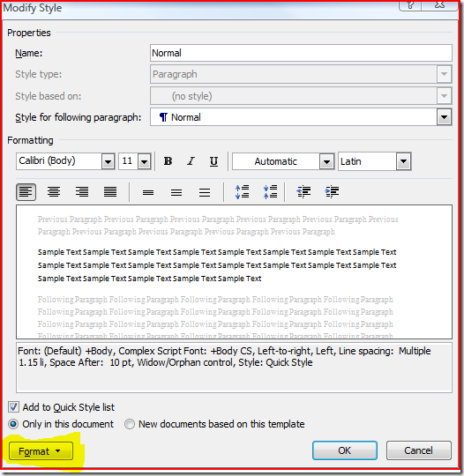The width and height of the screenshot is (464, 476).
Task: Open the Automatic font color picker
Action: 326,161
